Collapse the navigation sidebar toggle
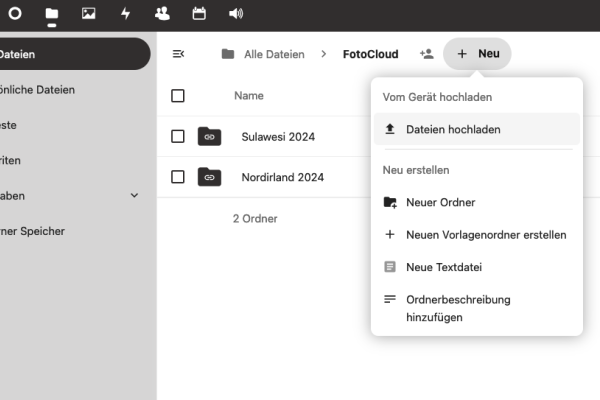The height and width of the screenshot is (400, 600). pyautogui.click(x=178, y=54)
